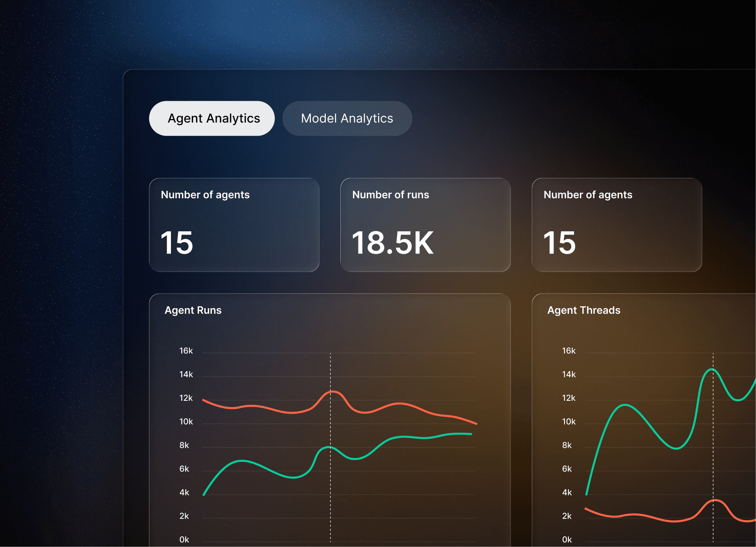Open the Model Analytics tab
This screenshot has width=756, height=547.
347,118
